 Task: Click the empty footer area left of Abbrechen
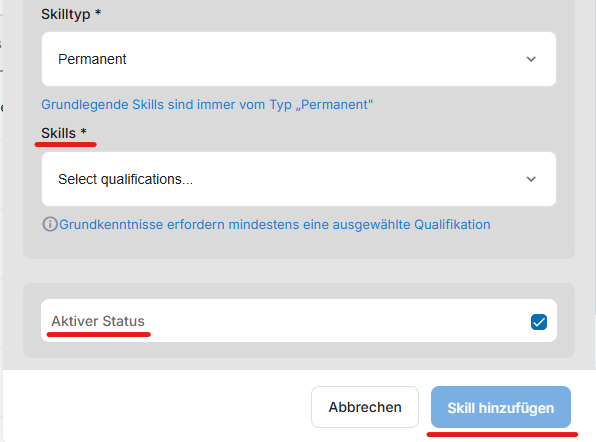coord(157,406)
